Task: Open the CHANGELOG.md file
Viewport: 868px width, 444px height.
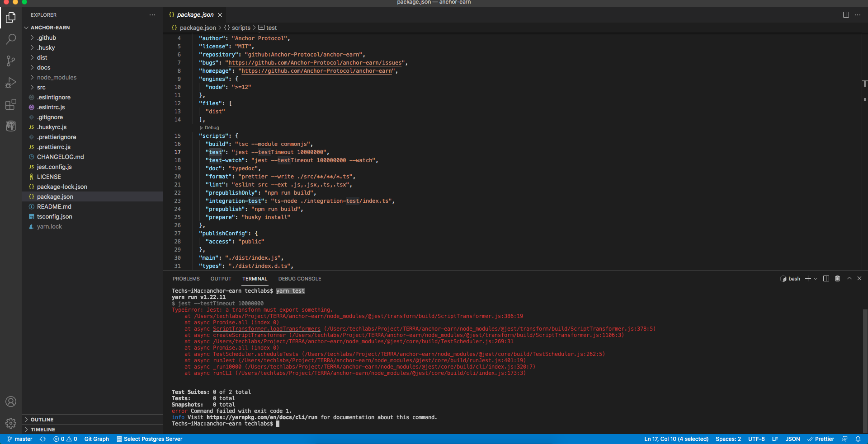Action: (92, 157)
